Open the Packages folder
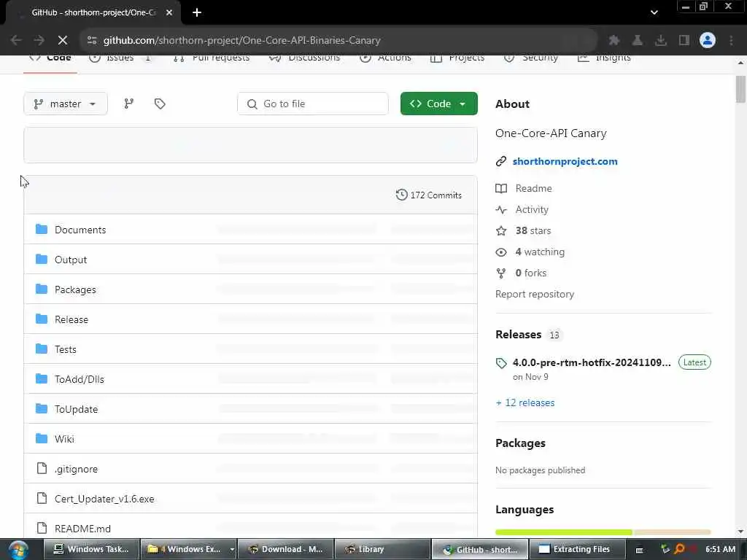Screen dimensions: 747x560 [x=75, y=289]
